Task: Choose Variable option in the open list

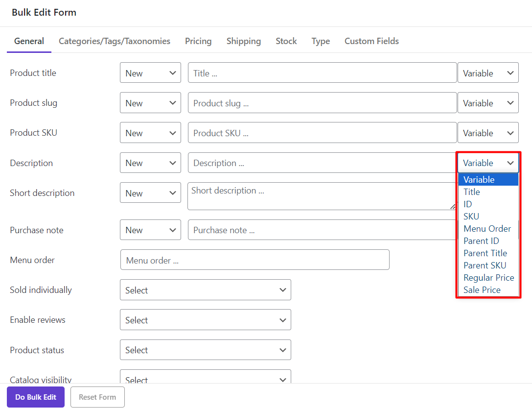Action: 488,180
